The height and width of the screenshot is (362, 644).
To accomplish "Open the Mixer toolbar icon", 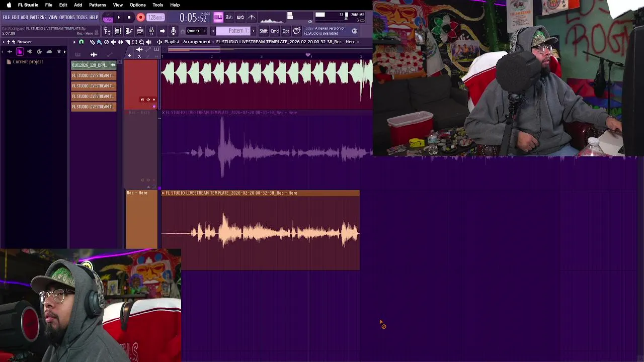I will 151,31.
